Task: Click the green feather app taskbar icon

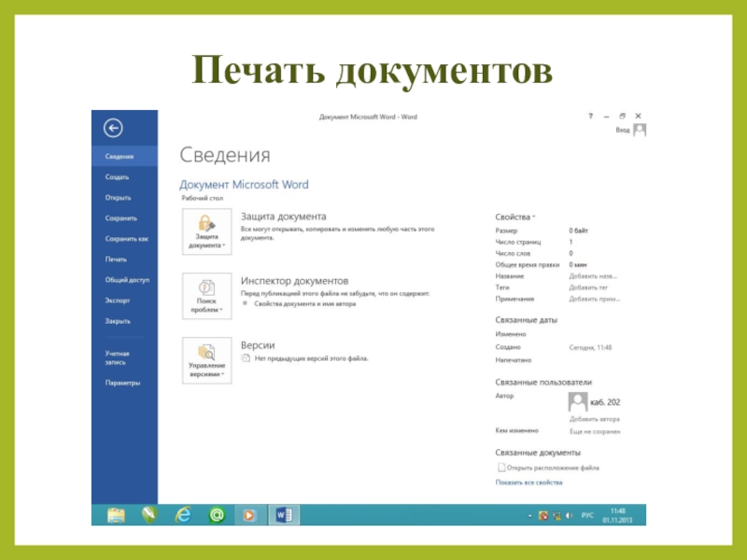Action: point(149,515)
